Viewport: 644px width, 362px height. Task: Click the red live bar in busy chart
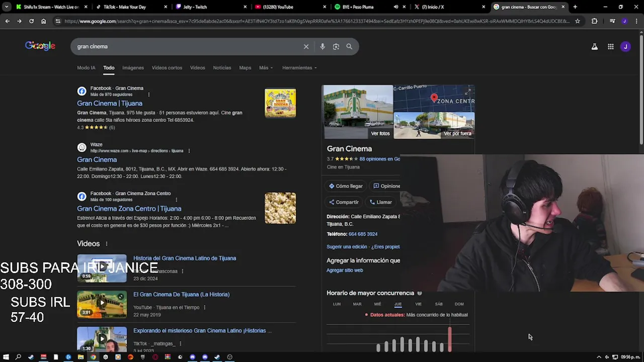[x=450, y=339]
